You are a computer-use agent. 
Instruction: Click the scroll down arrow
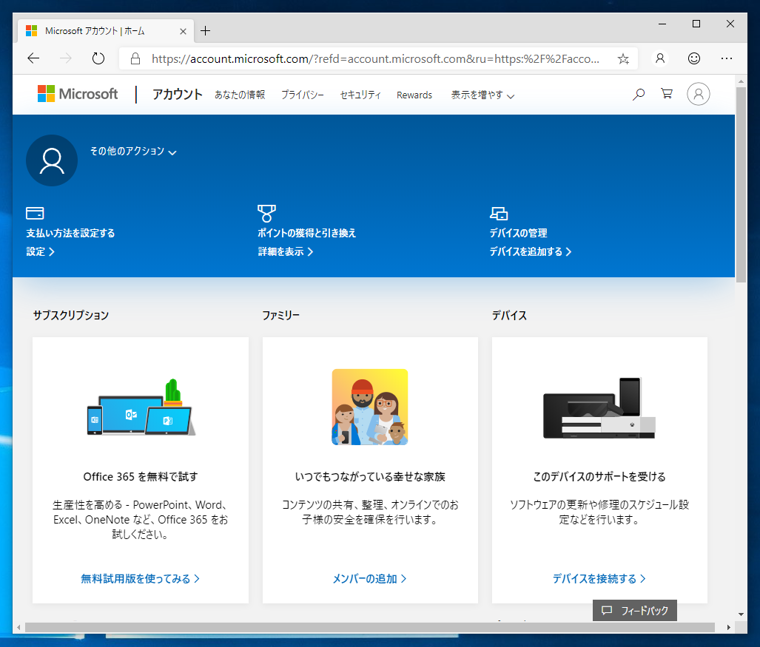741,614
